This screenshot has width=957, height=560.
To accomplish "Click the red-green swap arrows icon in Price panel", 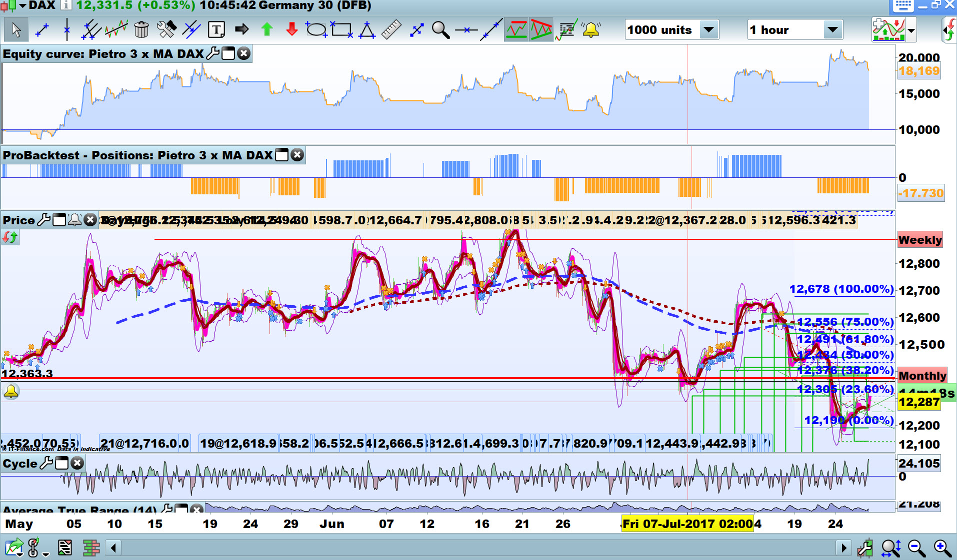I will (10, 238).
